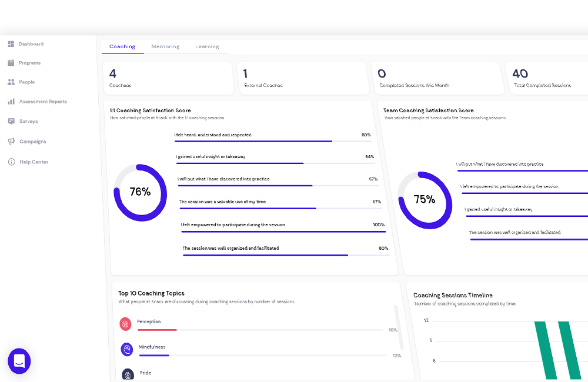This screenshot has height=382, width=588.
Task: Open the Help Center sidebar link
Action: 34,162
